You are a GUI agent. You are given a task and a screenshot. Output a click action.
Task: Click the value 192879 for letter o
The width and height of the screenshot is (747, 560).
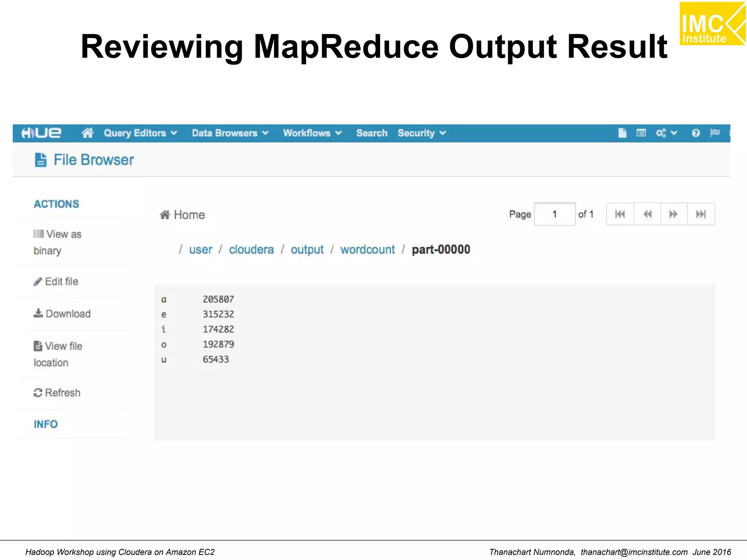218,344
